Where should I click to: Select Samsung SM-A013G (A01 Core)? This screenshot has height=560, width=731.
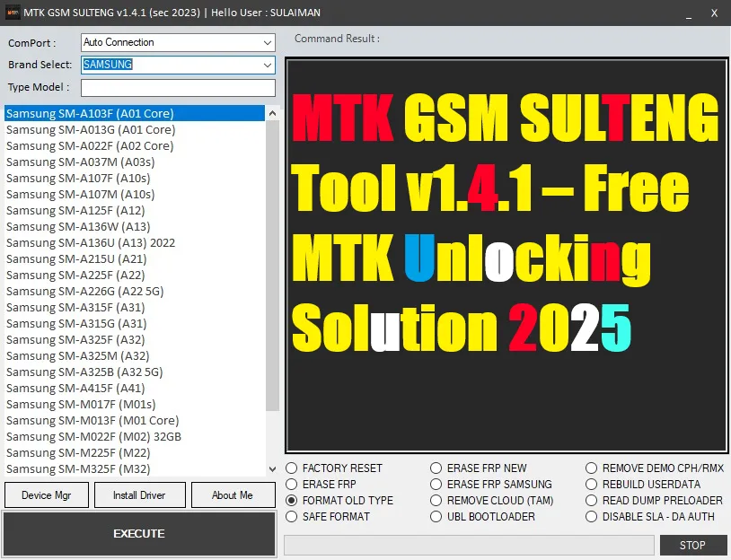pos(135,129)
